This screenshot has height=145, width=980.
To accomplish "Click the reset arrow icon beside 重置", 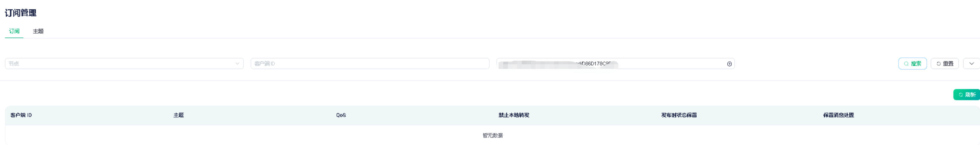I will pyautogui.click(x=938, y=64).
